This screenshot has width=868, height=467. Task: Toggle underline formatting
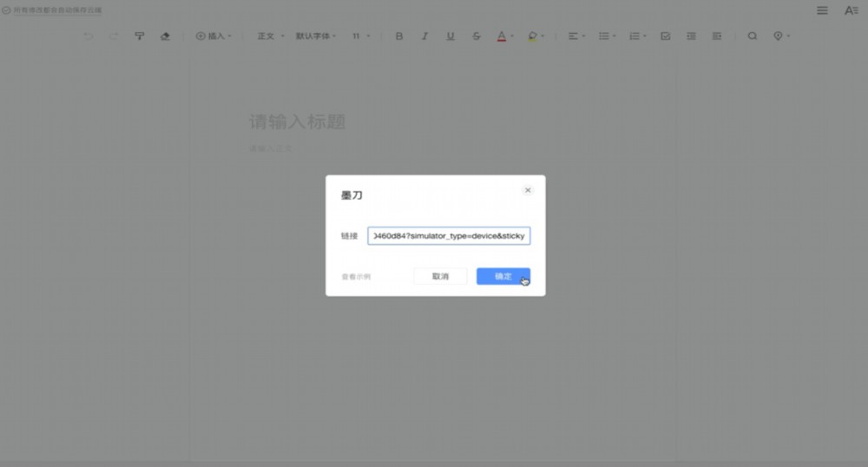click(450, 36)
